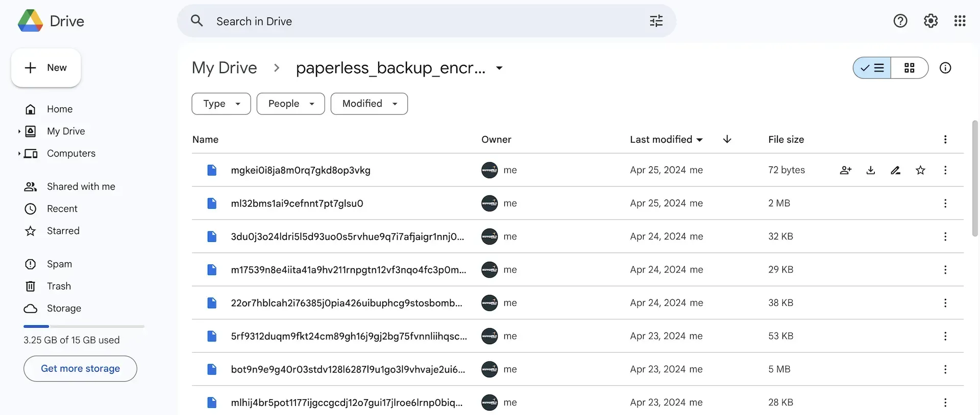Sort by Name column header
Screen dimensions: 980x415
pos(205,139)
